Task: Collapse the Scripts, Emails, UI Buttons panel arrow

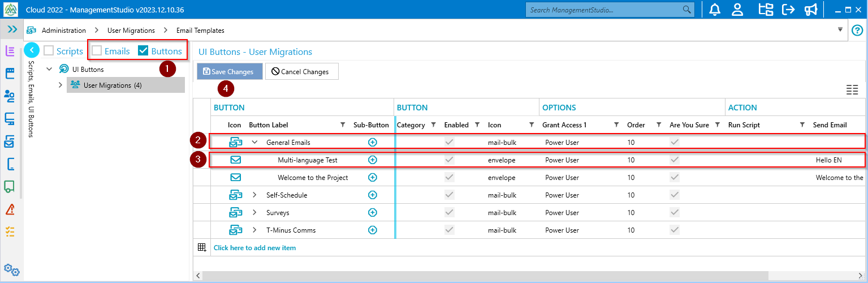Action: click(32, 50)
